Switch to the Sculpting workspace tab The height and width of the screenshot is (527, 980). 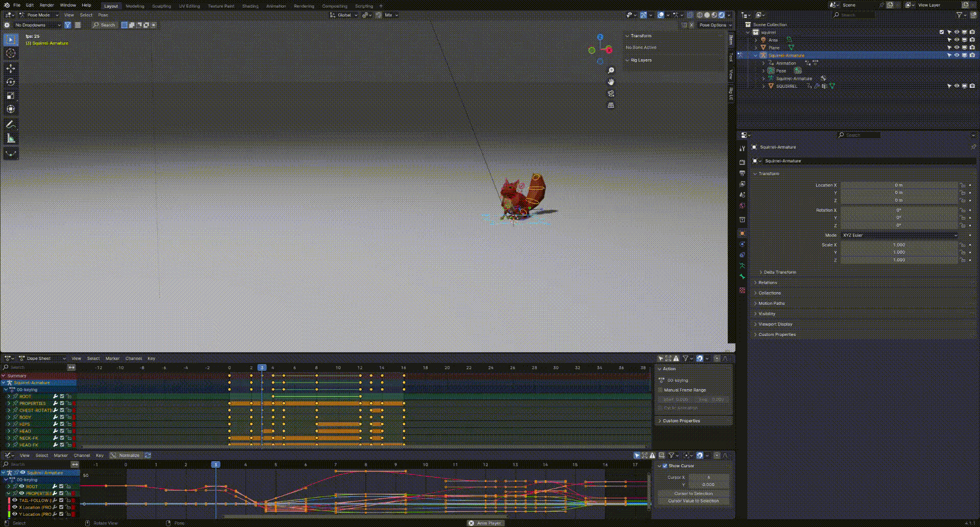161,6
